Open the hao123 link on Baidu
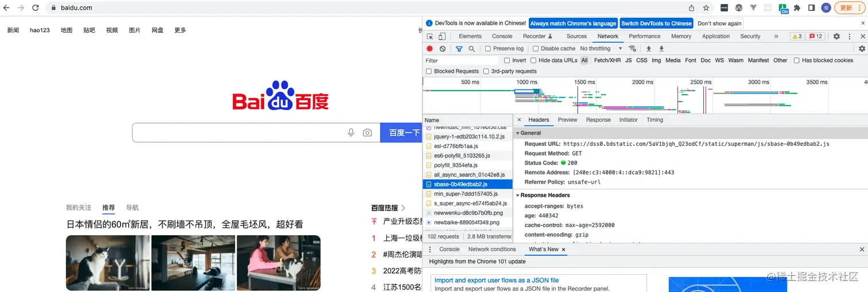This screenshot has width=868, height=292. [40, 30]
